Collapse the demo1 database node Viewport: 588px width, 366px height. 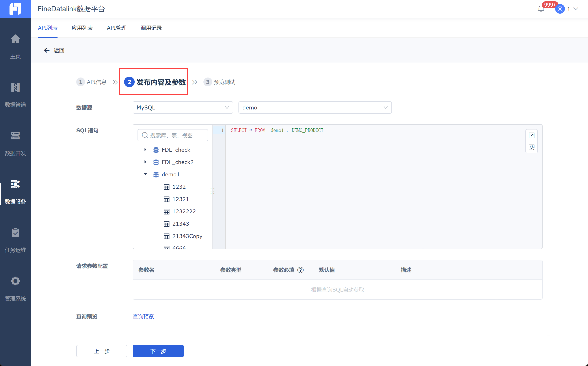point(145,174)
